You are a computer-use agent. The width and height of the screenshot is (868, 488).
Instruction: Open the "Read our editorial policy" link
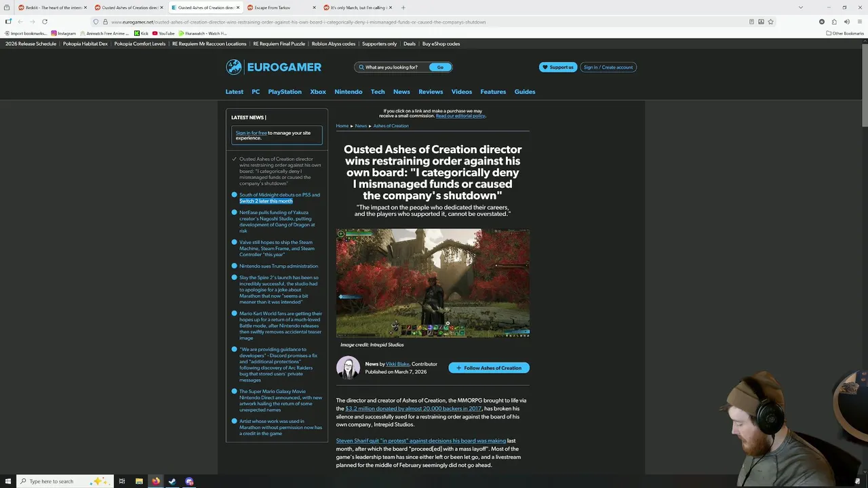(460, 116)
